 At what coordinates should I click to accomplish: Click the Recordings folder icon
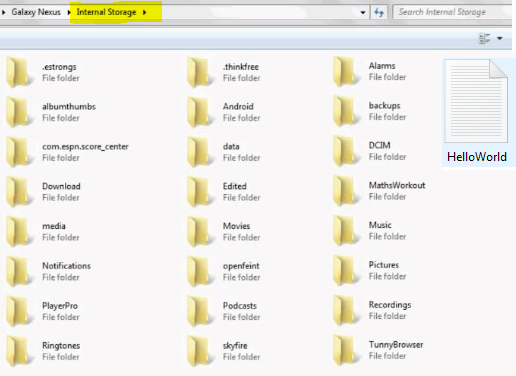[x=347, y=310]
